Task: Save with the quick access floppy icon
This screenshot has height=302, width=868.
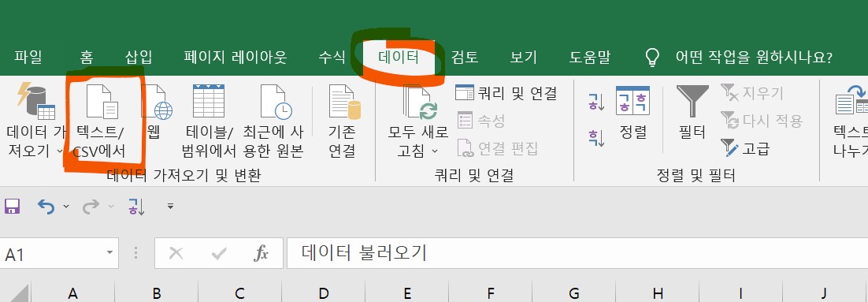Action: click(12, 207)
